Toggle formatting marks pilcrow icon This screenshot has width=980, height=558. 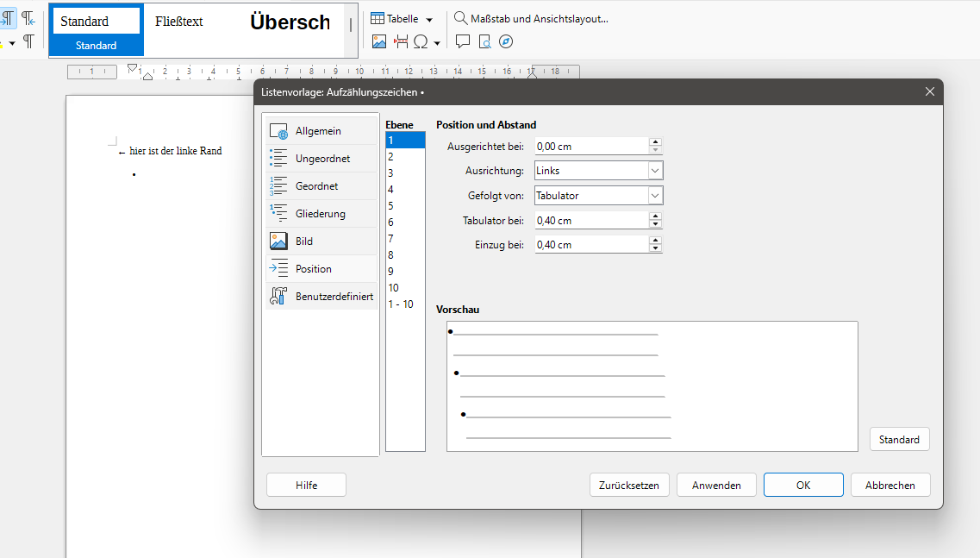coord(28,41)
